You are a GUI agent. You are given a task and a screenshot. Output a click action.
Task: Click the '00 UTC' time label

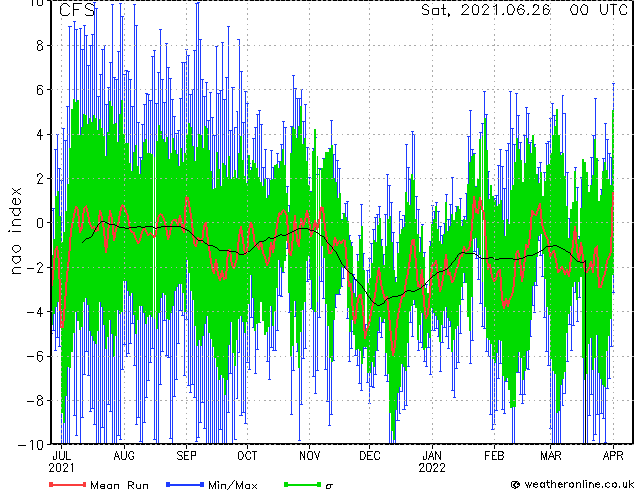598,10
